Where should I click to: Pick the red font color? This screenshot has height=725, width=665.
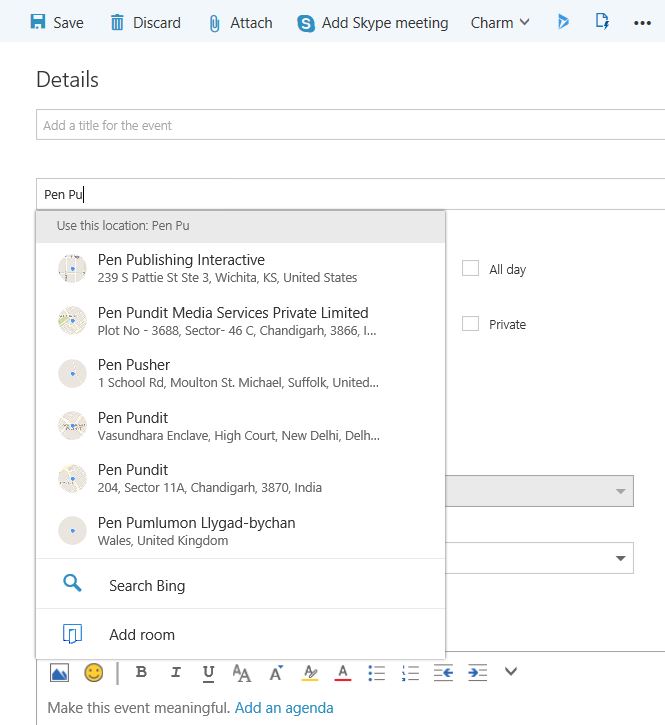tap(343, 673)
